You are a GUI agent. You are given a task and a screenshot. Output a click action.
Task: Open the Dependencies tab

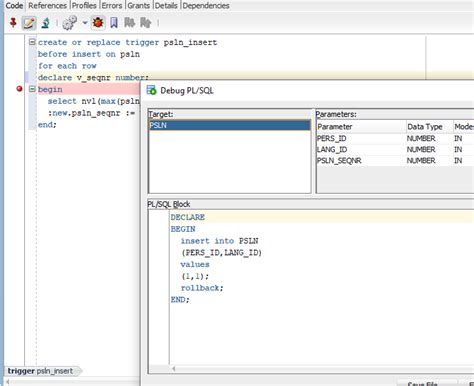click(x=206, y=5)
